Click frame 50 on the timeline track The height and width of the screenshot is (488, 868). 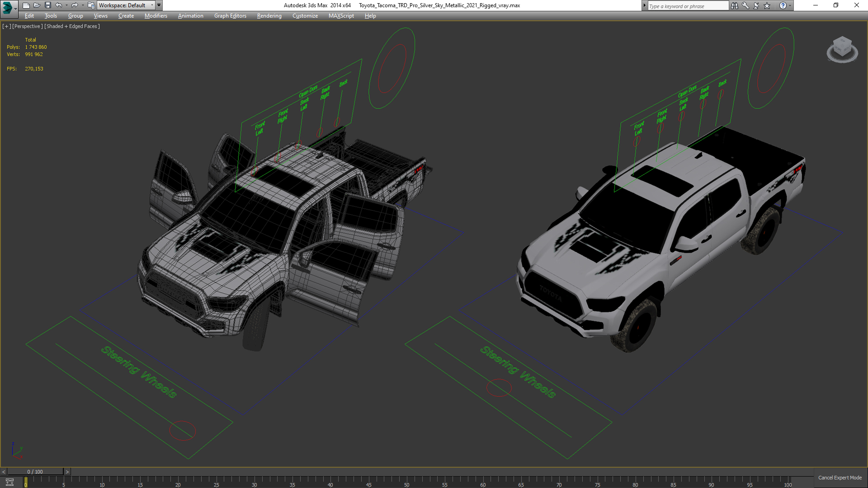click(x=406, y=482)
